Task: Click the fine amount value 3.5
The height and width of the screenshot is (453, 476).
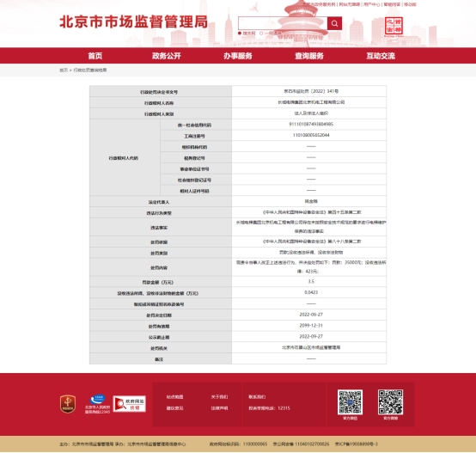Action: (311, 281)
